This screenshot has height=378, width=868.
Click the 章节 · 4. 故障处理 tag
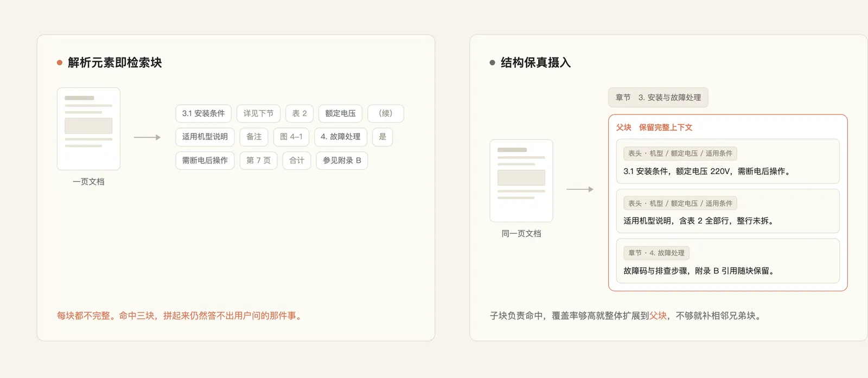656,253
